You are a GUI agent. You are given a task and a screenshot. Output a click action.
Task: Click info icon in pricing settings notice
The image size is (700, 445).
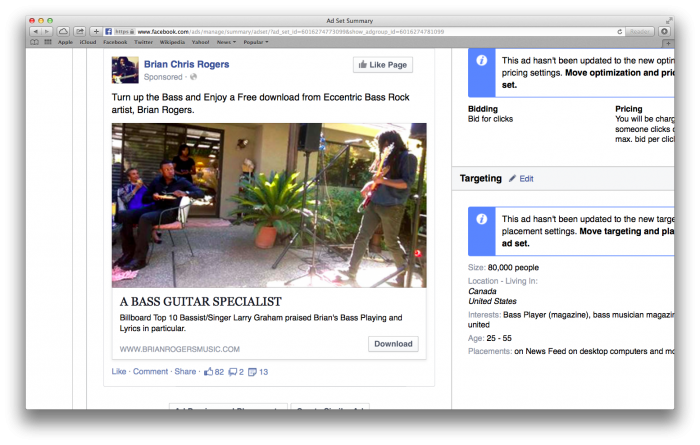point(481,60)
